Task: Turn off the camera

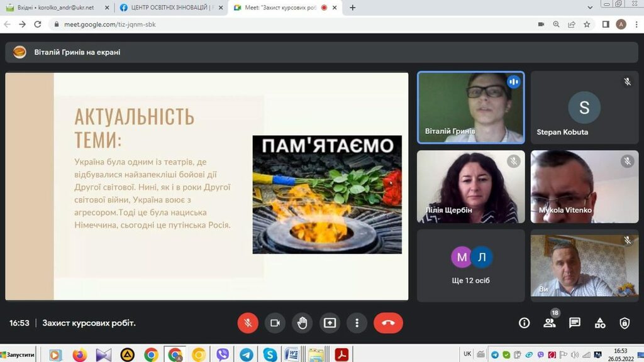Action: pos(275,323)
